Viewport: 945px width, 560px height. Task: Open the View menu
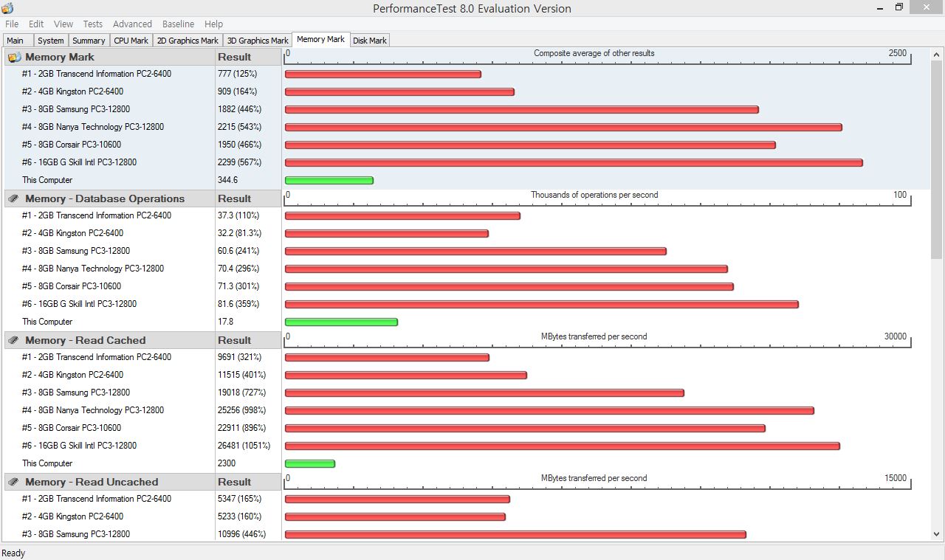pos(63,24)
